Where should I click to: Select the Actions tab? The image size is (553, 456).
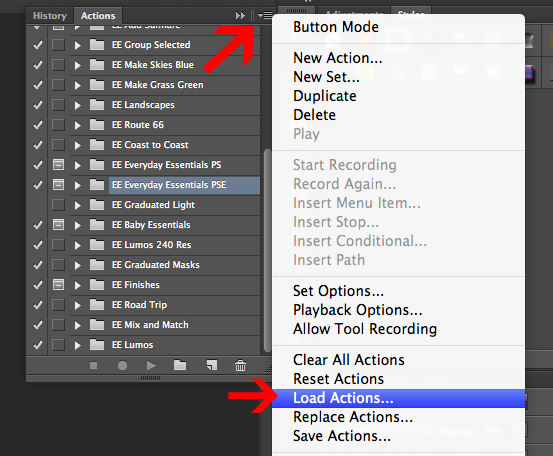click(98, 16)
